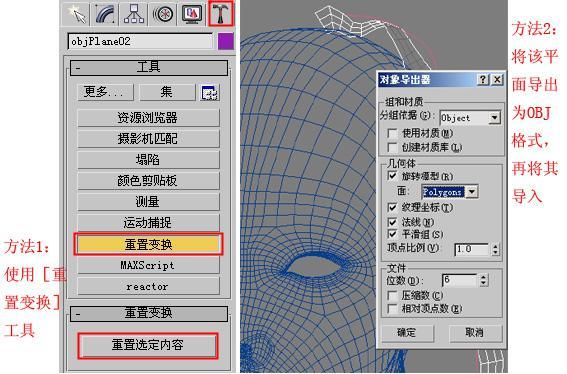This screenshot has width=567, height=374.
Task: Toggle the 旋转模型 checkbox
Action: (392, 176)
